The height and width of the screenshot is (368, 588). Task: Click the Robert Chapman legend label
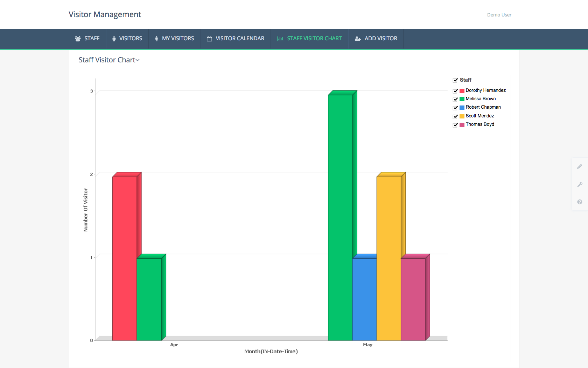483,107
